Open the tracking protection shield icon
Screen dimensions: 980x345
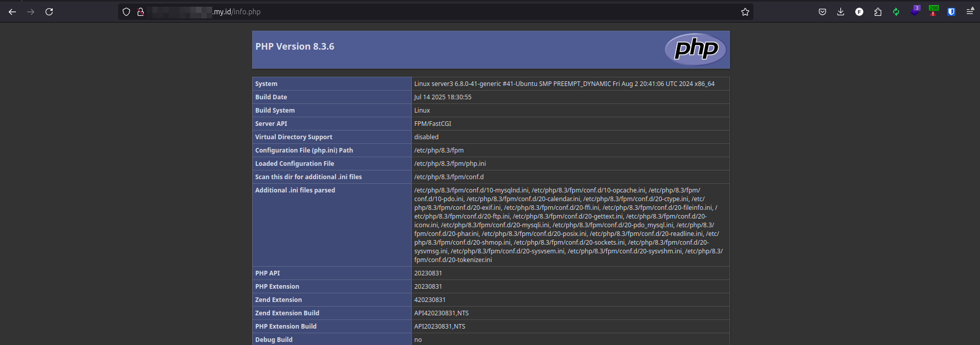(126, 12)
